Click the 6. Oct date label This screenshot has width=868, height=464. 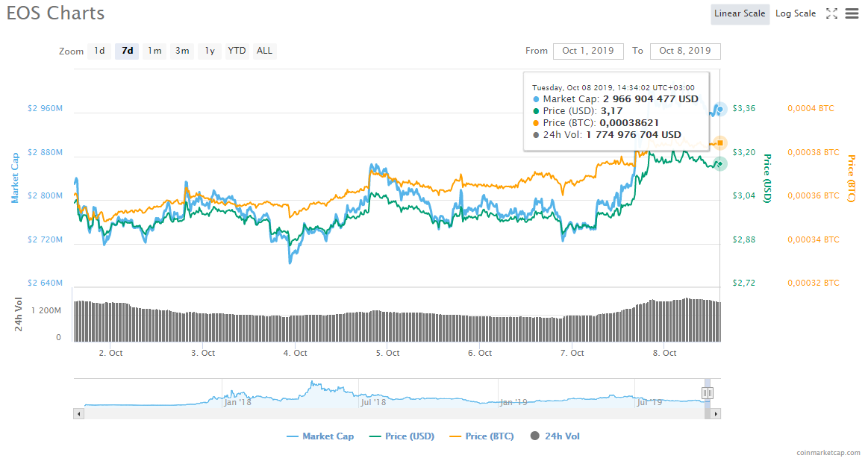coord(479,353)
